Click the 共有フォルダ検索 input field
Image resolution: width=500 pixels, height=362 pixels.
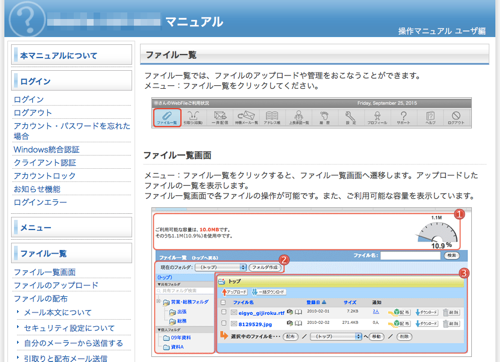185,291
